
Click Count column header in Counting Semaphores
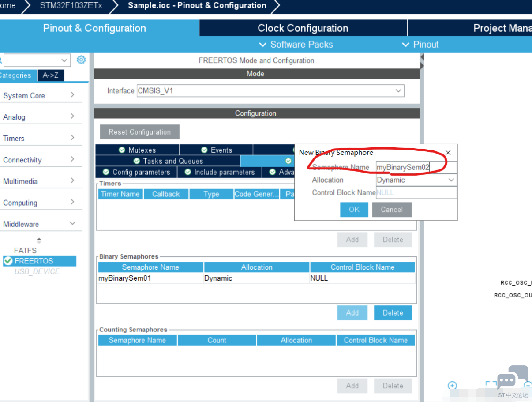click(217, 340)
